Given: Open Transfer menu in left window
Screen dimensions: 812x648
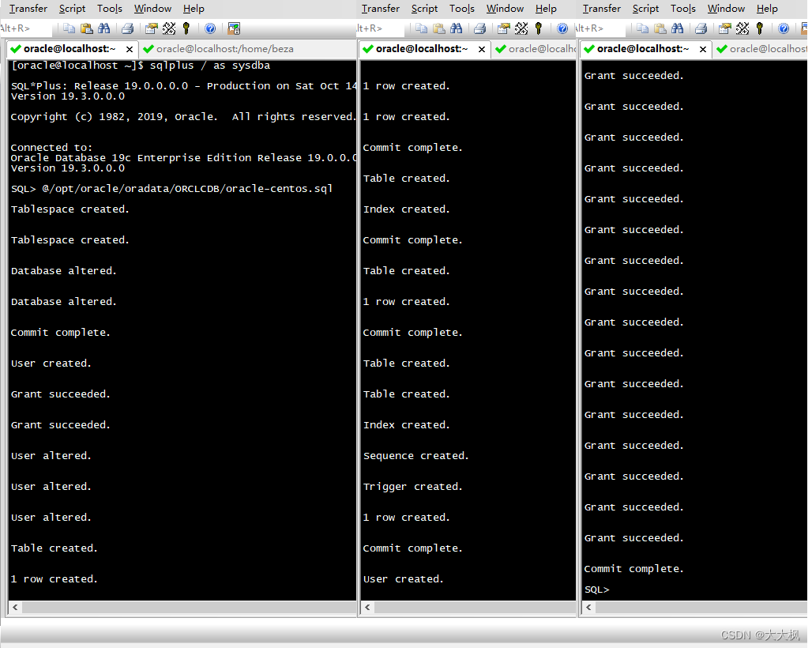Looking at the screenshot, I should (28, 9).
